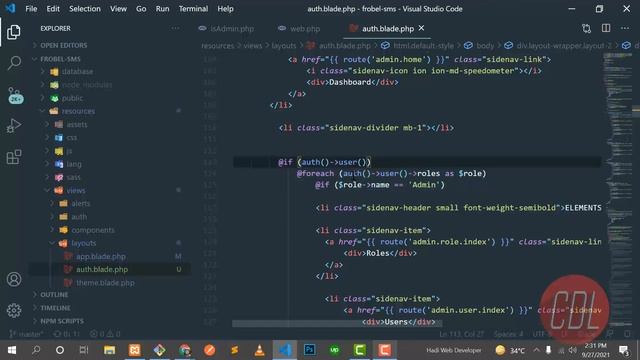Open the Camtasia recorder on taskbar
The height and width of the screenshot is (360, 640).
point(384,350)
